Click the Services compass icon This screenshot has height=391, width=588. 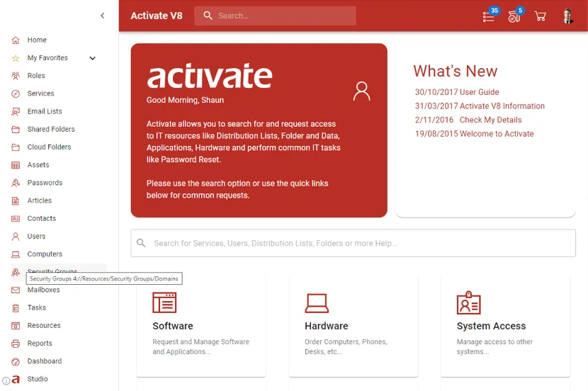pos(16,93)
